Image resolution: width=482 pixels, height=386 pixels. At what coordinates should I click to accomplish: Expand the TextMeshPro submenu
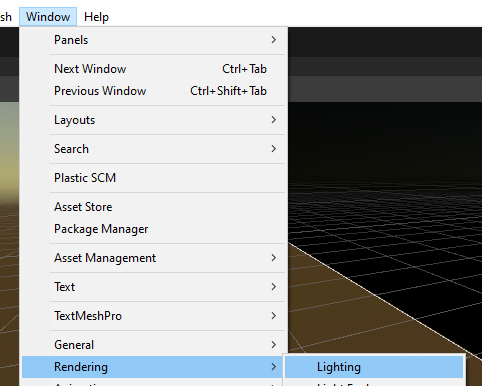[x=154, y=316]
